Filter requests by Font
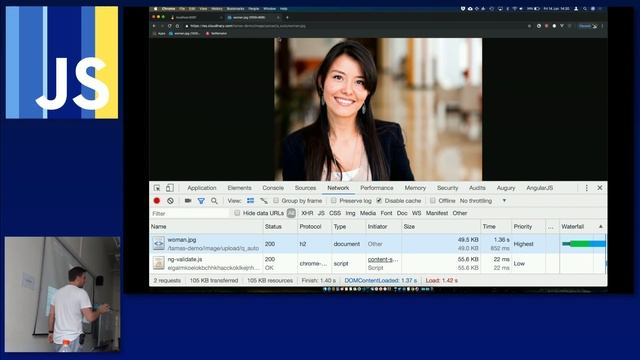 [x=386, y=213]
